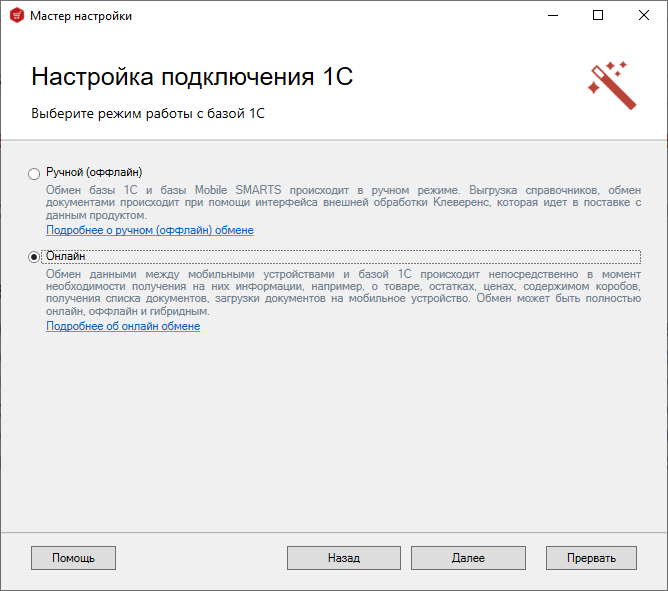This screenshot has height=591, width=668.
Task: Open link "Подробнее об онлайн обмене"
Action: [x=123, y=326]
